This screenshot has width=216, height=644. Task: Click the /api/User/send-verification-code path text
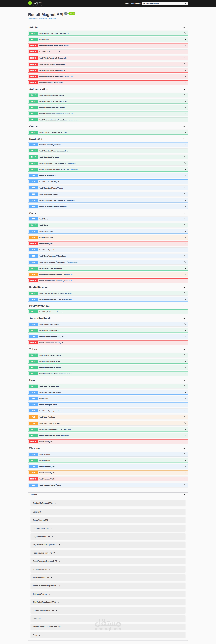click(x=55, y=429)
